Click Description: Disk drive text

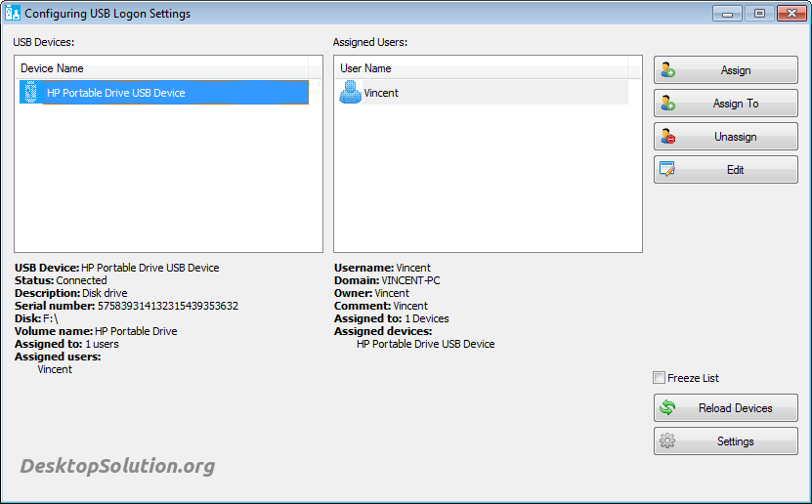71,293
